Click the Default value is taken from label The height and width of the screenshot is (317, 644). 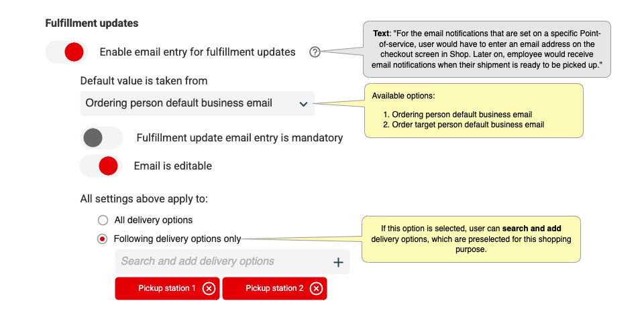pos(144,80)
